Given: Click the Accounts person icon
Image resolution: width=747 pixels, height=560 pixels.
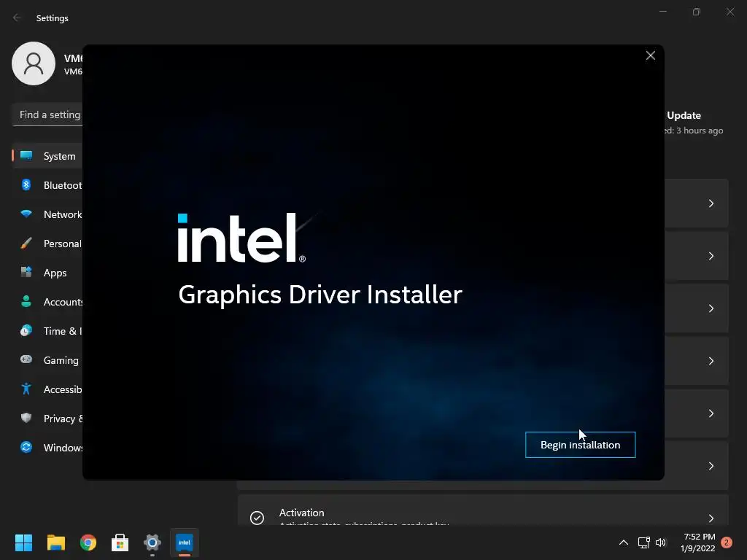Looking at the screenshot, I should [26, 301].
